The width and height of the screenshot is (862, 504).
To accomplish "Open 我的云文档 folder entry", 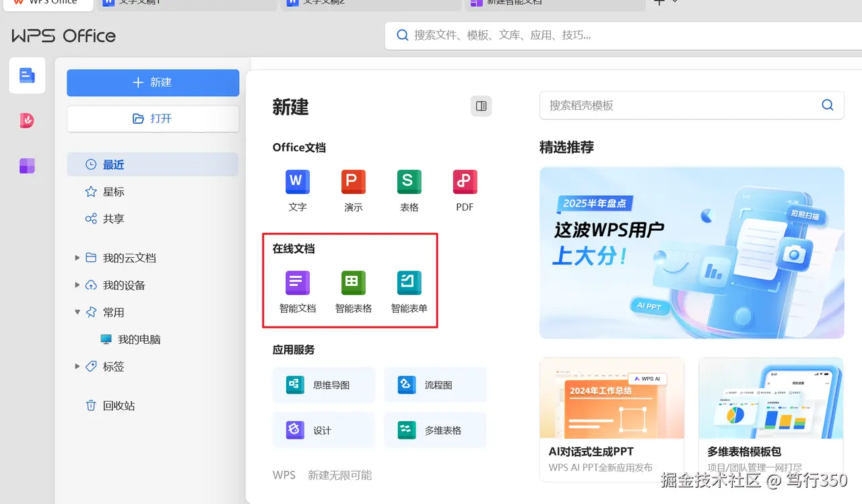I will pos(129,258).
